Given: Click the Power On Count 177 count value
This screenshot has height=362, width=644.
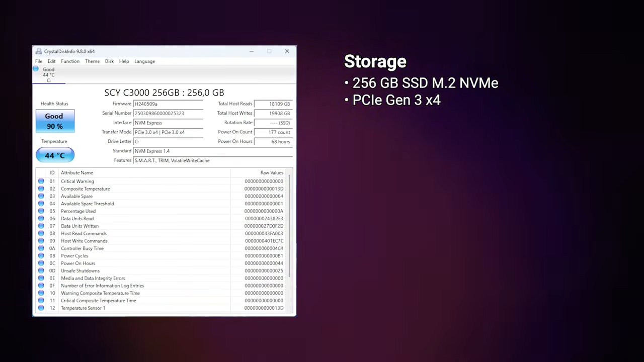Looking at the screenshot, I should pos(273,132).
